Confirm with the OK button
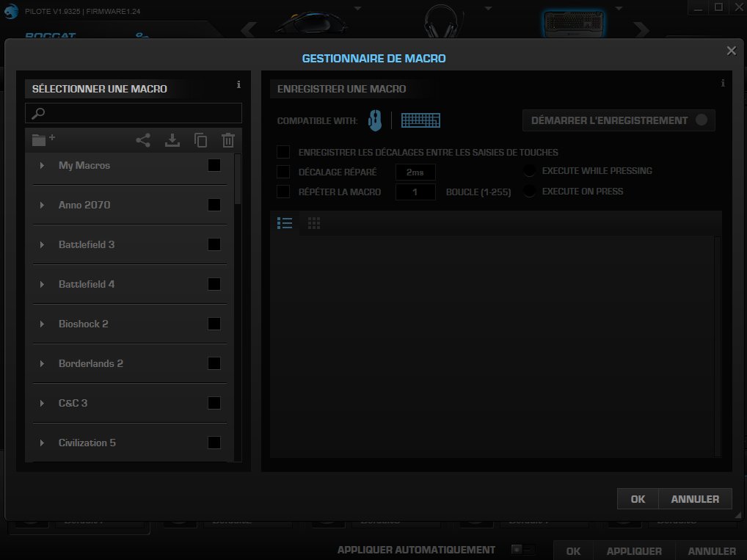747x560 pixels. (637, 498)
